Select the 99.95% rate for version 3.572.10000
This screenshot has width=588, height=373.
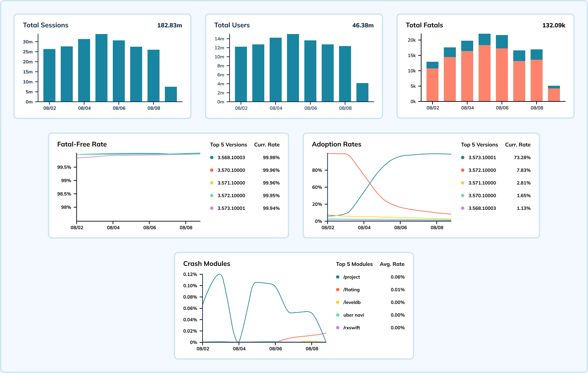(x=271, y=196)
